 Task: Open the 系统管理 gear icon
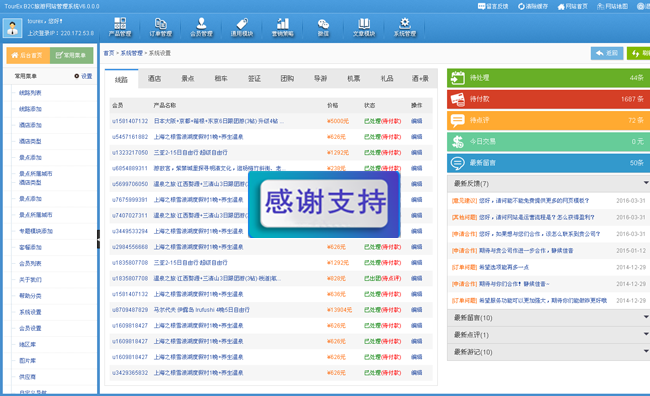pyautogui.click(x=405, y=27)
